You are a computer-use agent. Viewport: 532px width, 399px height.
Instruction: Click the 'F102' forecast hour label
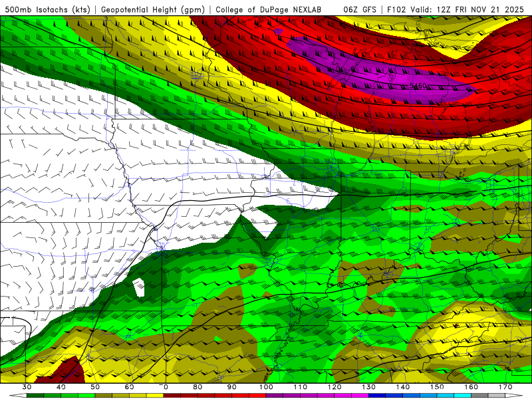pos(396,9)
